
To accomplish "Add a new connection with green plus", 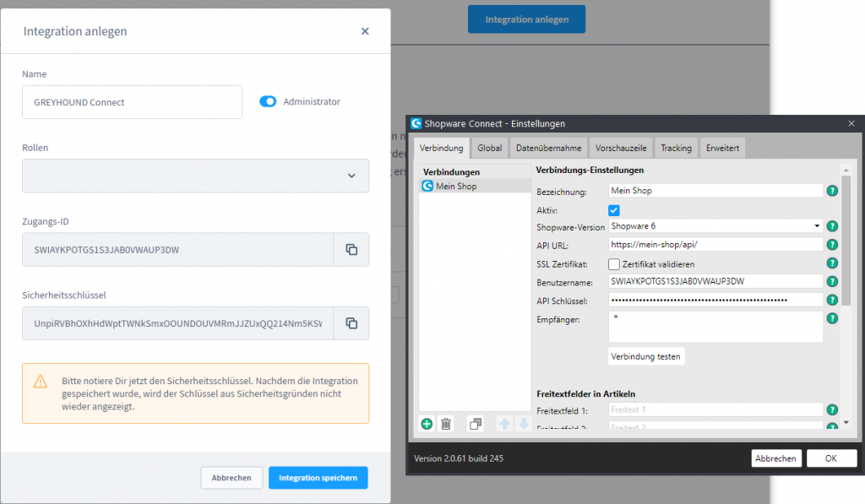I will [427, 424].
